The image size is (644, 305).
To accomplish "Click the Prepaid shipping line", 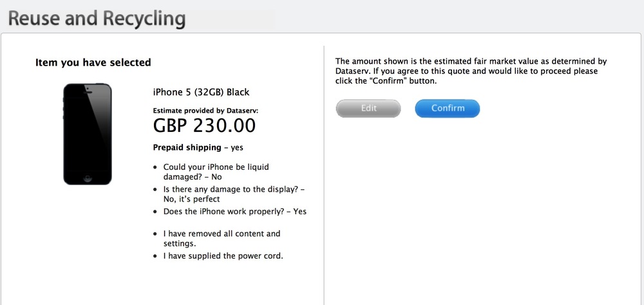I will tap(198, 147).
